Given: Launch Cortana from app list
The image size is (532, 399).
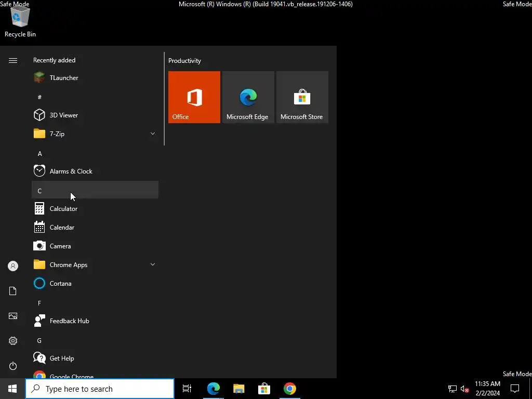Looking at the screenshot, I should [95, 283].
